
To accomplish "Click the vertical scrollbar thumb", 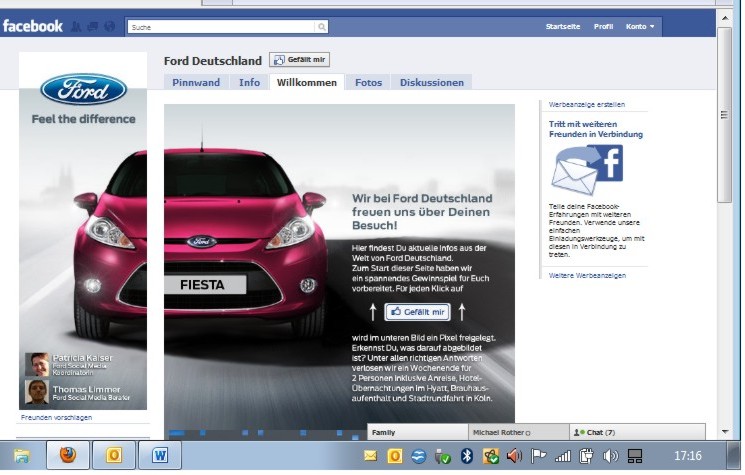I will [725, 114].
